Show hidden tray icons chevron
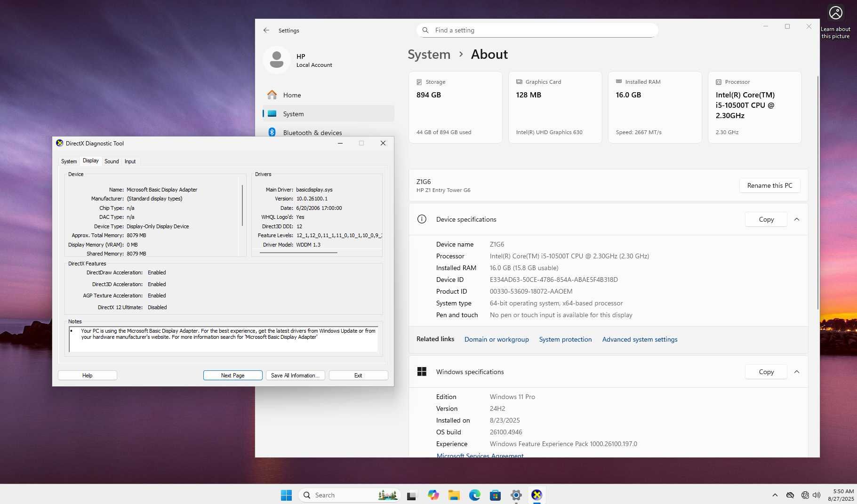Screen dimensions: 857x504 775,495
